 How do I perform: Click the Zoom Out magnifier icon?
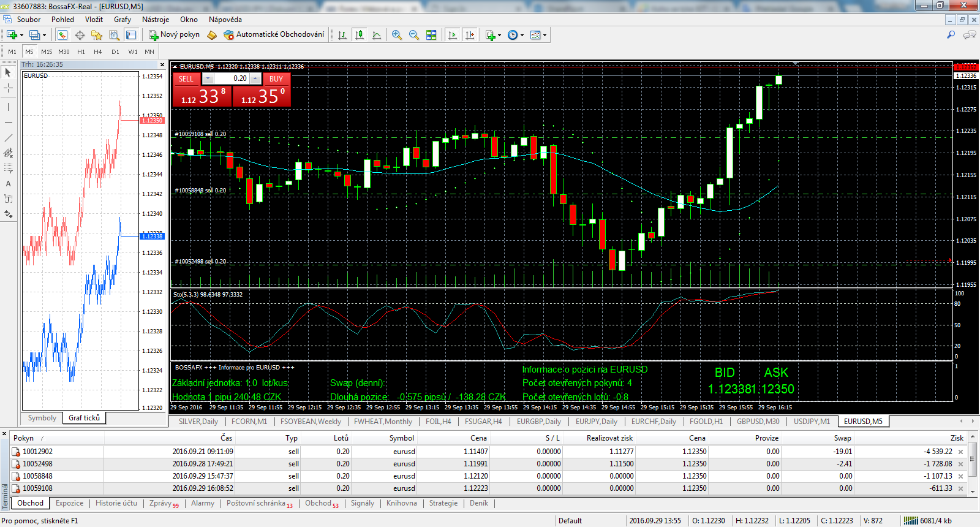click(414, 35)
